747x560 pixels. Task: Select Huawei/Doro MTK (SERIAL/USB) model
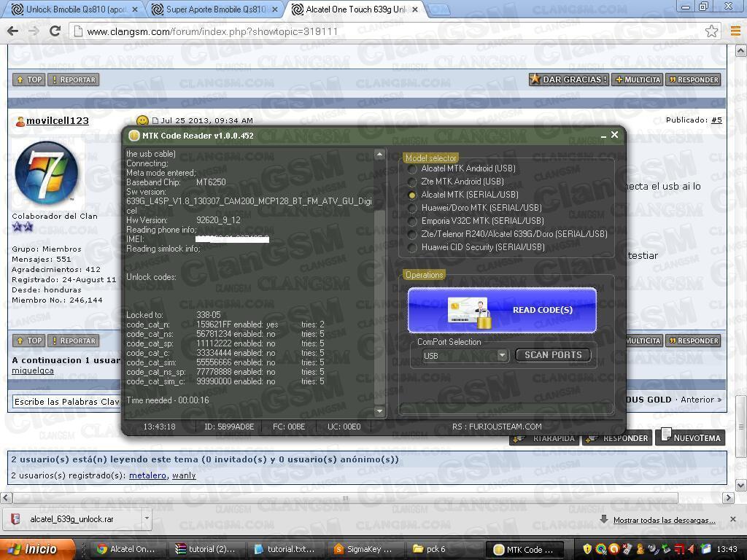tap(413, 208)
